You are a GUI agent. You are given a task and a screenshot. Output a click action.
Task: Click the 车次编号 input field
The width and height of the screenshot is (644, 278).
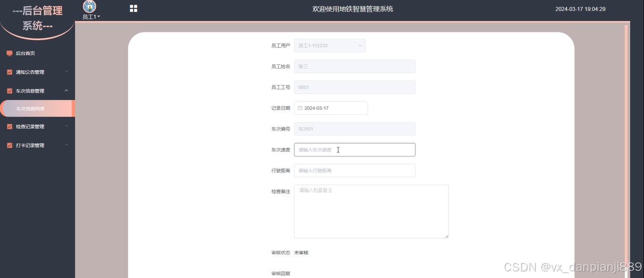[x=355, y=129]
